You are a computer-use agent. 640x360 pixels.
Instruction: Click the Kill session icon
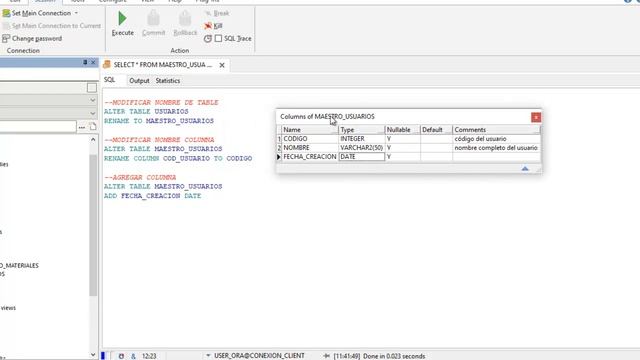tap(208, 26)
